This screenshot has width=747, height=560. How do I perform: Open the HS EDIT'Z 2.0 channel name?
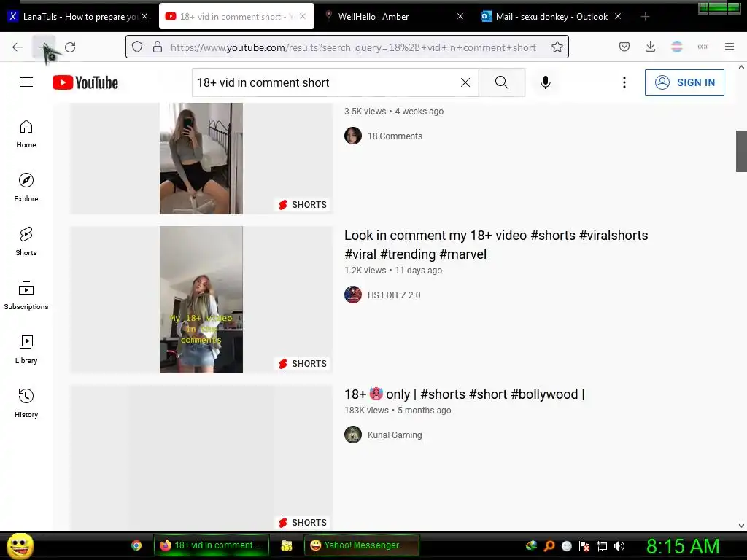point(394,295)
